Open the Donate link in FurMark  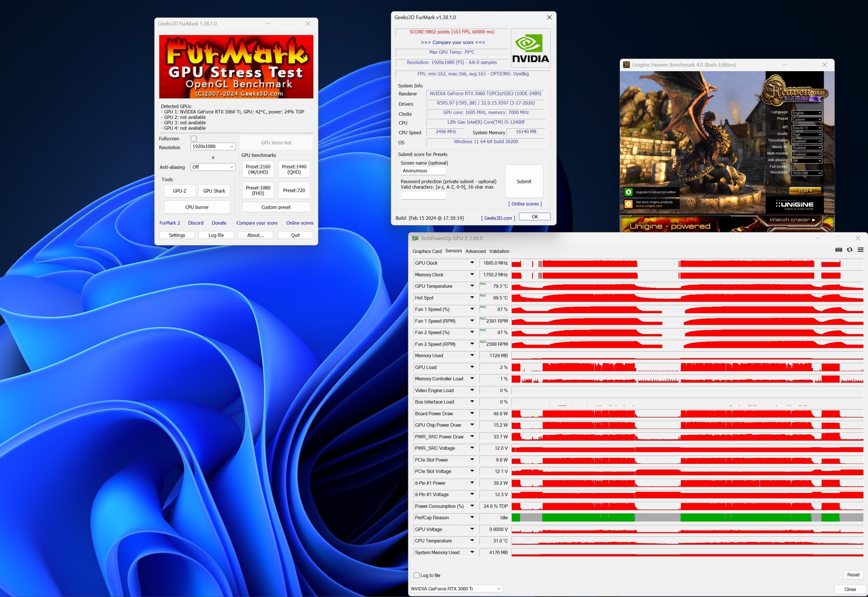[219, 223]
